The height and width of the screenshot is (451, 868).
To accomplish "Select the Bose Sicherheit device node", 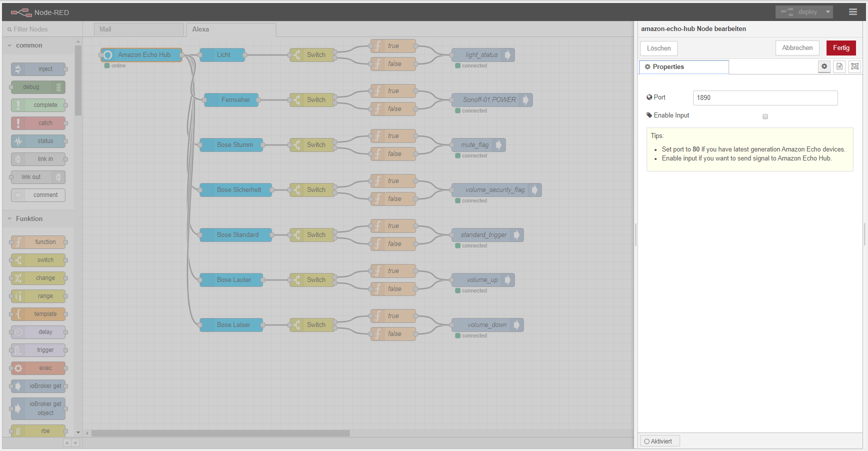I will (236, 190).
